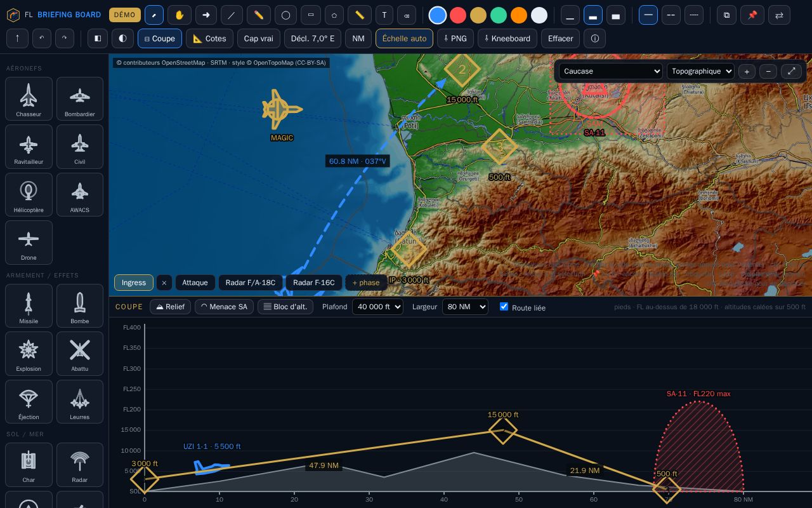Viewport: 812px width, 508px height.
Task: Click the swap arrows toolbar icon
Action: click(x=779, y=15)
